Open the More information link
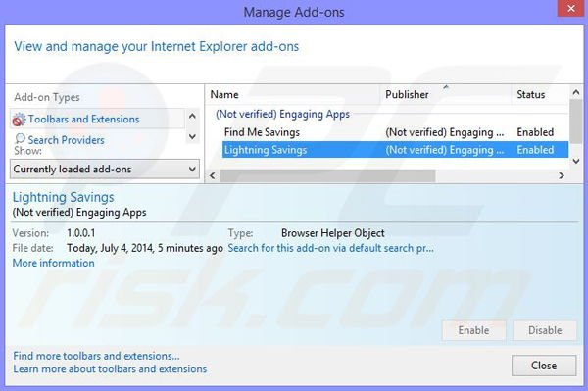The width and height of the screenshot is (588, 391). 53,263
